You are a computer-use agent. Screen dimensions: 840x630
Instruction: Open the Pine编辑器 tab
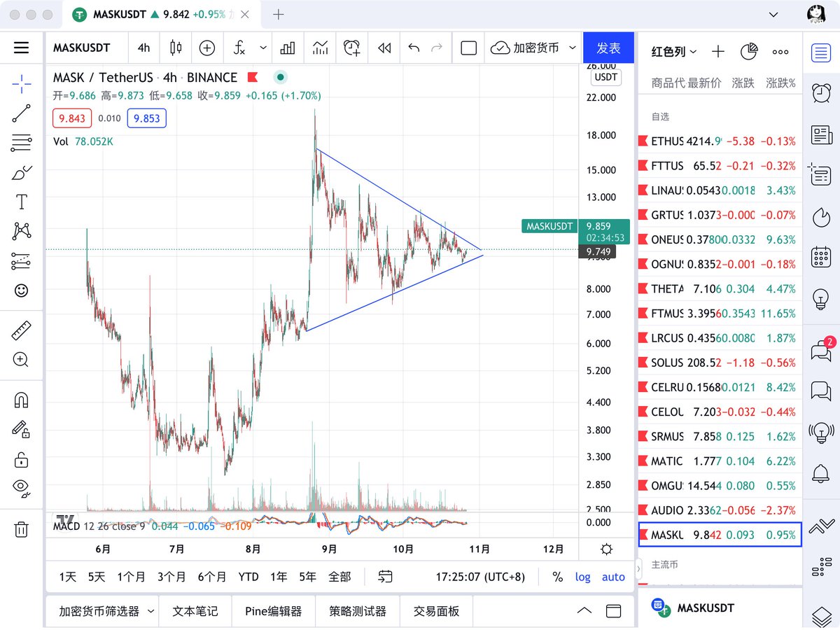(274, 611)
